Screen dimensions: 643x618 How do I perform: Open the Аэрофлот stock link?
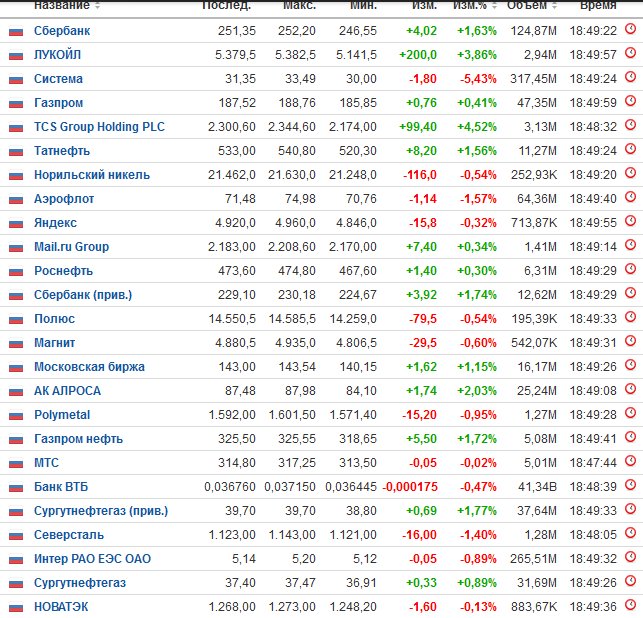(x=64, y=198)
